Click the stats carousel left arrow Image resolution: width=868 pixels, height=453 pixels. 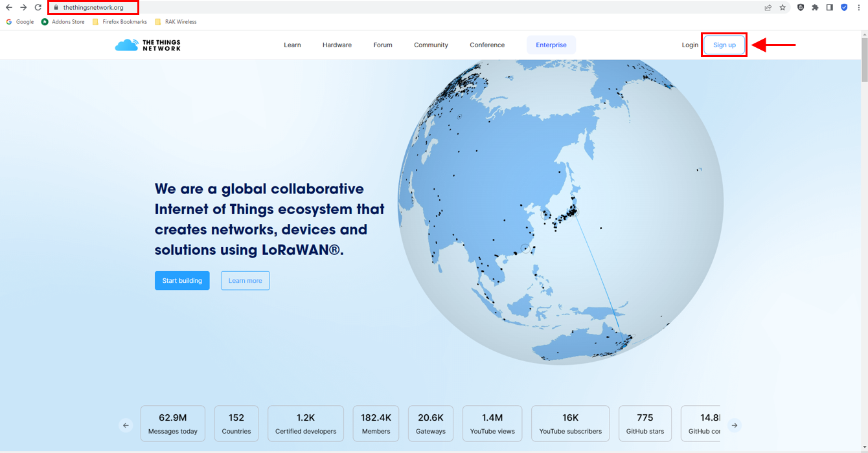[x=126, y=425]
